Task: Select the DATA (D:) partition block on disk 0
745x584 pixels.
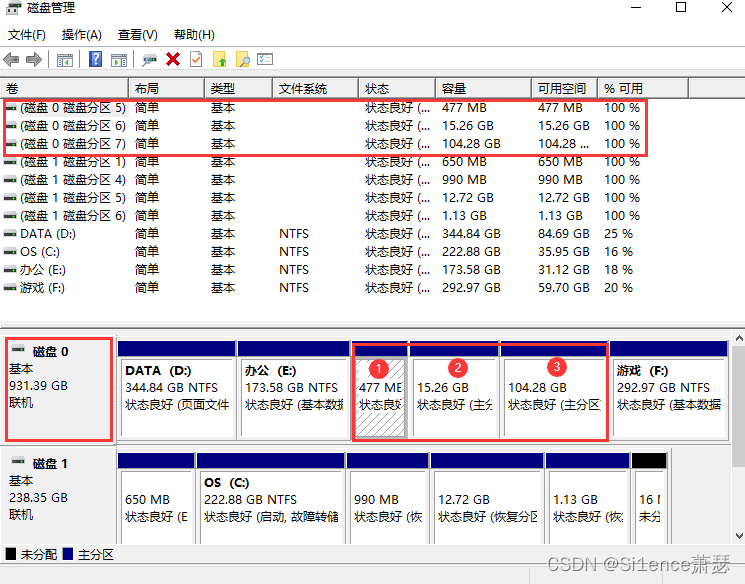Action: 177,390
